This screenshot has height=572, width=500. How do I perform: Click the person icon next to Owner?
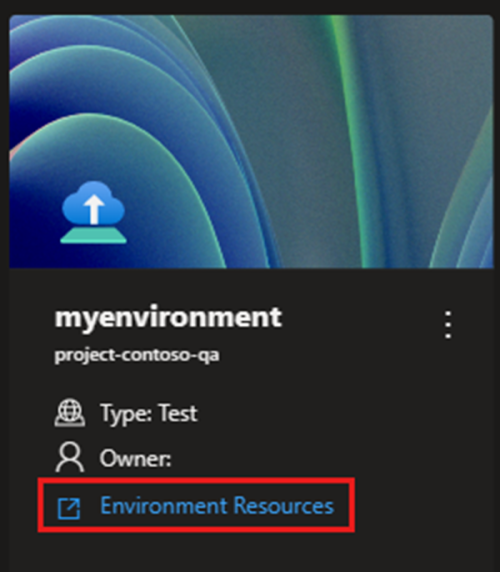pos(70,457)
